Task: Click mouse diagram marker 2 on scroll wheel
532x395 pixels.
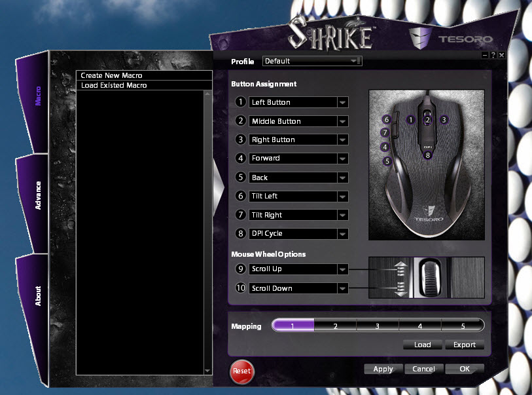Action: point(427,120)
